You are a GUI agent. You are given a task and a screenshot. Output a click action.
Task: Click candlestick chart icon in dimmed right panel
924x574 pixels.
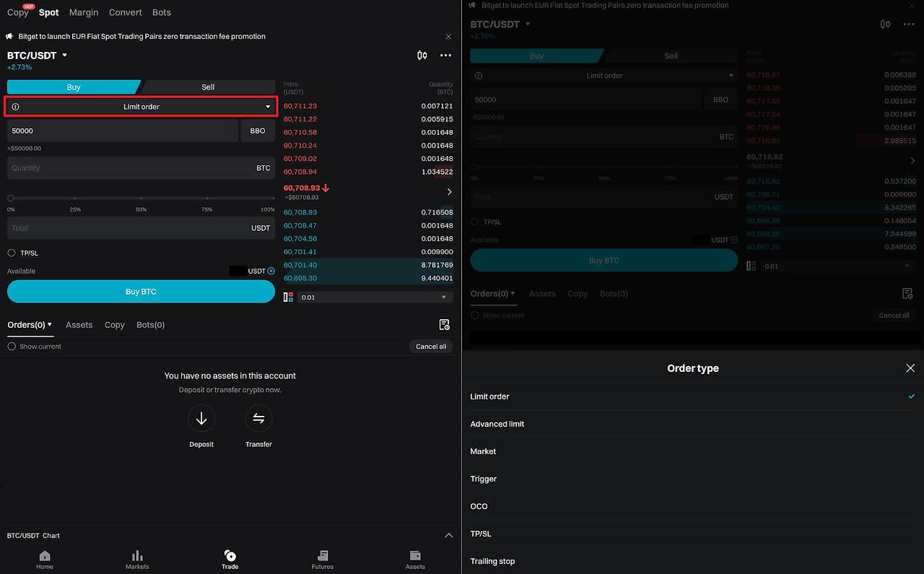[x=886, y=25]
